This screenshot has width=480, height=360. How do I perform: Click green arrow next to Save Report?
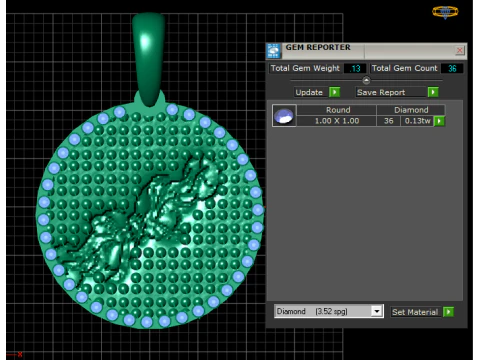click(433, 92)
